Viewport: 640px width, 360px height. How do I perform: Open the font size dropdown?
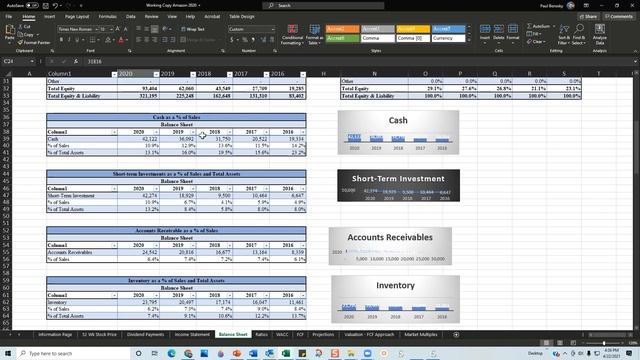(111, 29)
